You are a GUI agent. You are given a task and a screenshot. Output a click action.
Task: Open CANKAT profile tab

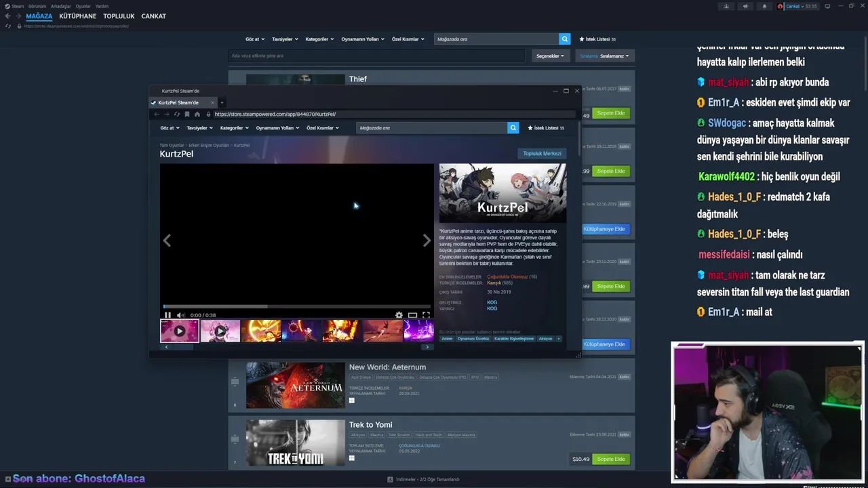coord(154,16)
